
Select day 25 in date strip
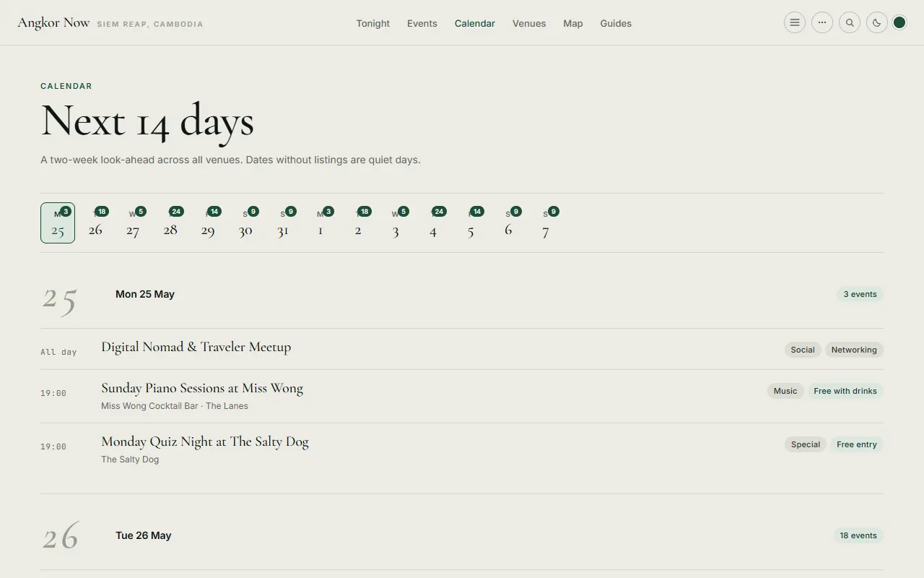click(58, 223)
